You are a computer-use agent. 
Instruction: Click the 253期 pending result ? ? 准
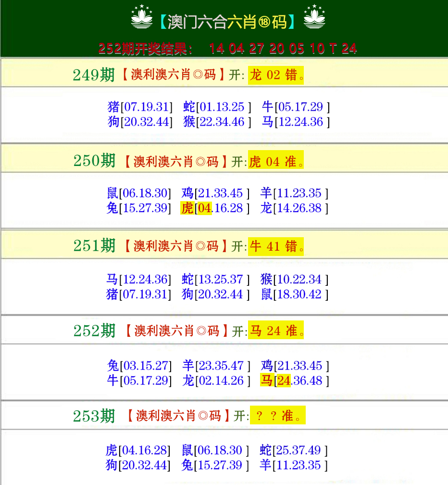pos(278,415)
